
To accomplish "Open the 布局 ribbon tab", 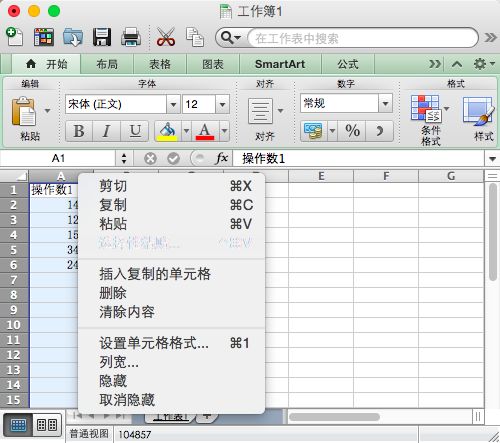I will click(107, 64).
